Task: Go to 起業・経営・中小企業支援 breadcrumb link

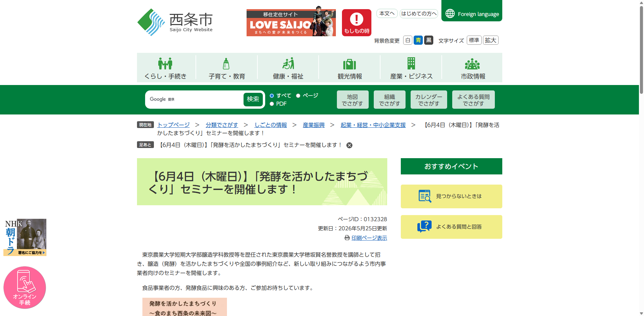Action: click(373, 125)
